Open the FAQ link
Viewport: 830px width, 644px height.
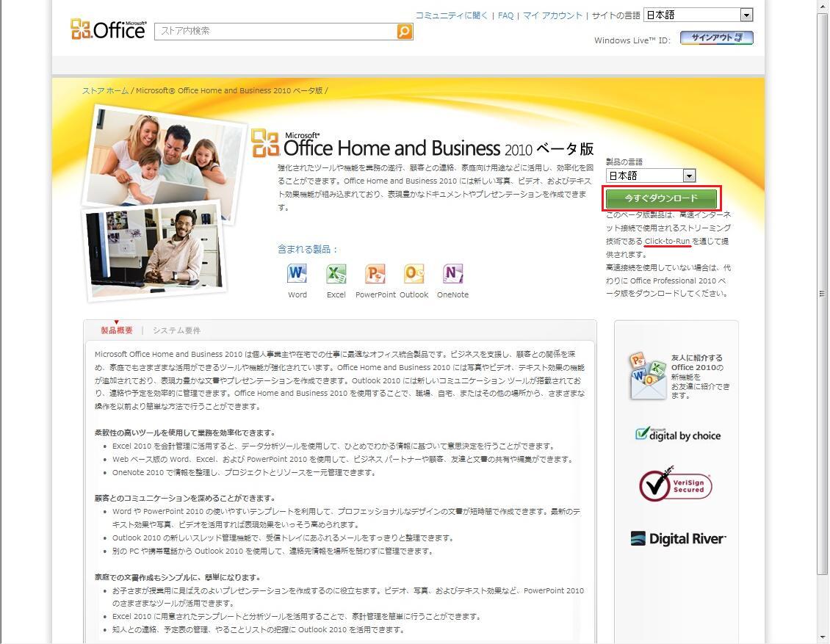[505, 15]
